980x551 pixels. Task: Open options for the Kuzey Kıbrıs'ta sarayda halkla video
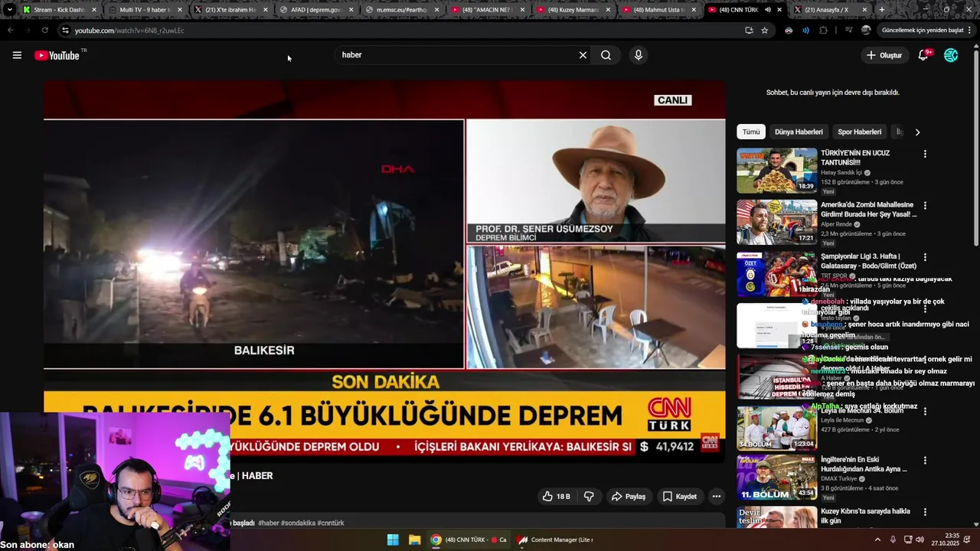(925, 512)
